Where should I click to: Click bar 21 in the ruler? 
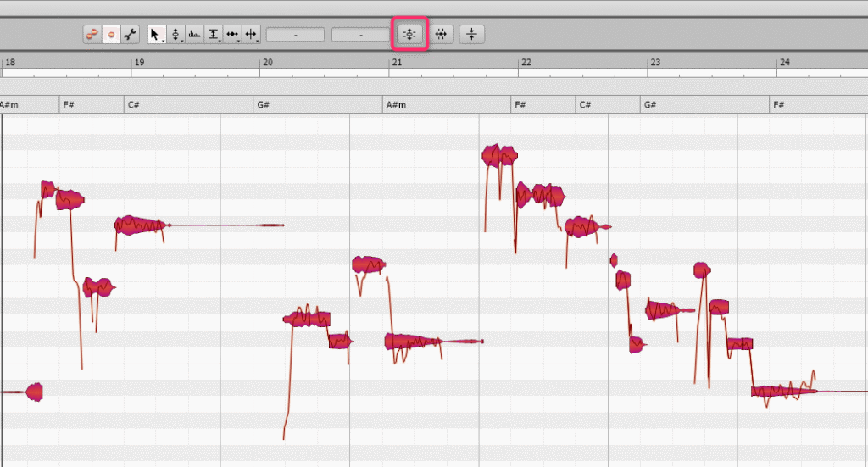(x=397, y=63)
